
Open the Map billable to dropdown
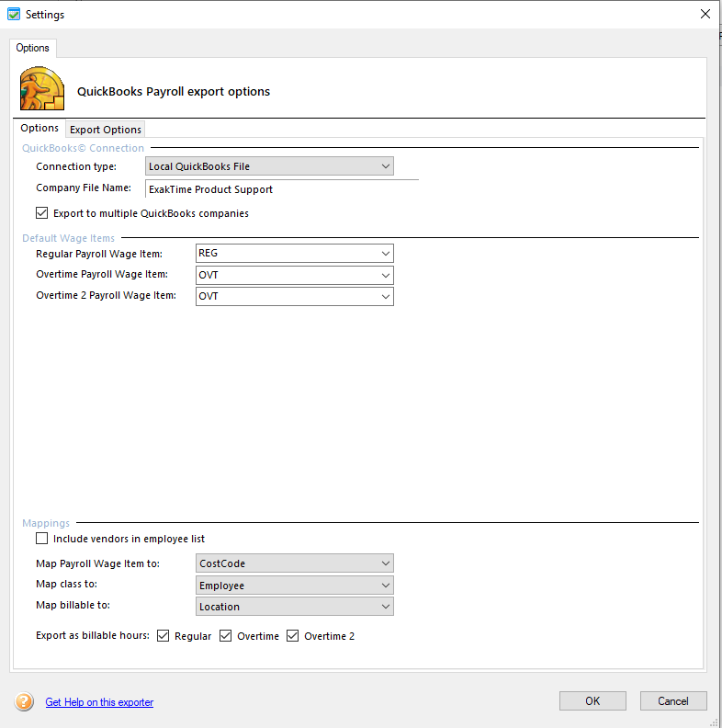[294, 607]
